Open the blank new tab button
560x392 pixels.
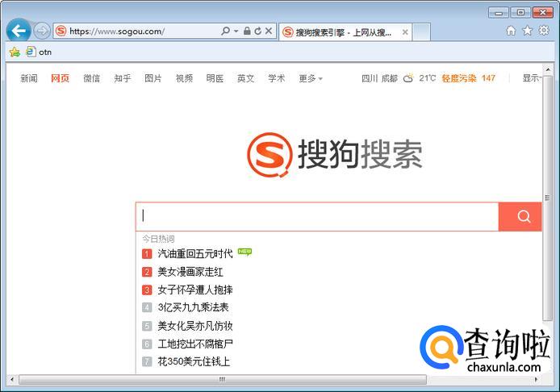click(x=421, y=32)
